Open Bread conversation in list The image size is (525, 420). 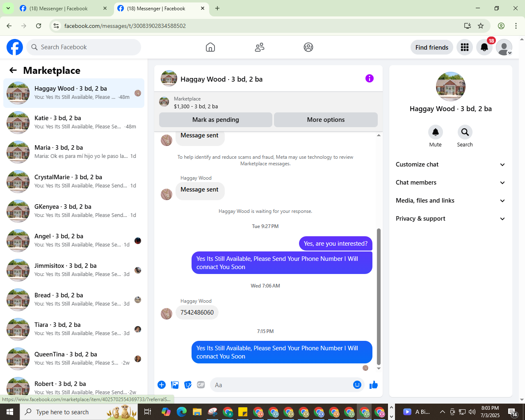point(74,300)
